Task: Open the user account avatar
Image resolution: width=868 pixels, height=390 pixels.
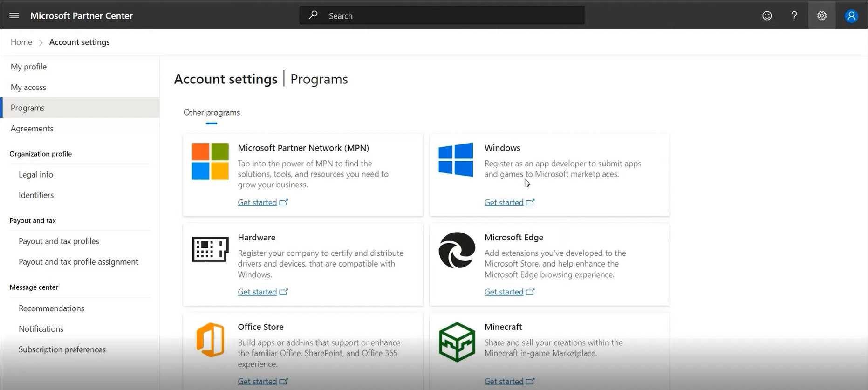Action: click(851, 16)
